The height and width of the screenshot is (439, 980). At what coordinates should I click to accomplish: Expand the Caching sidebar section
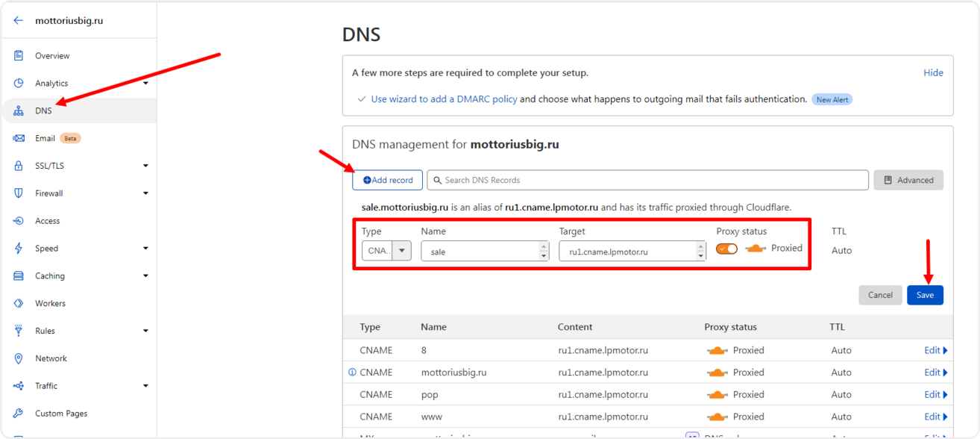(x=145, y=276)
